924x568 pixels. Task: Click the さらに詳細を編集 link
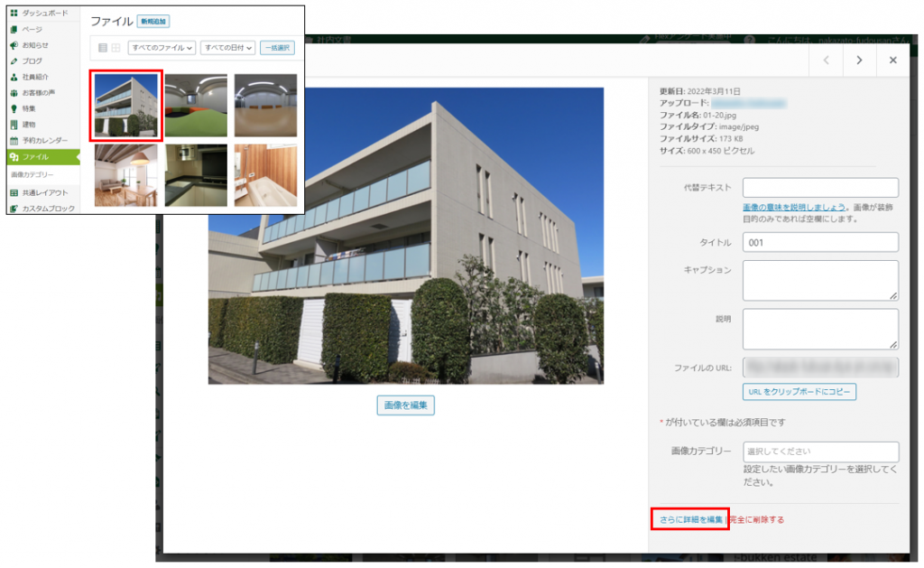point(690,520)
